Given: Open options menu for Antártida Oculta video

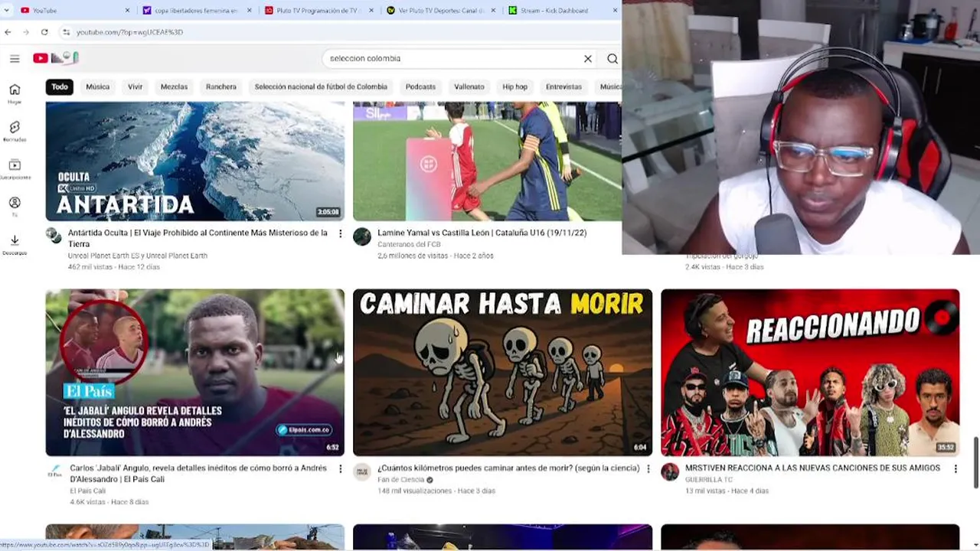Looking at the screenshot, I should coord(341,233).
